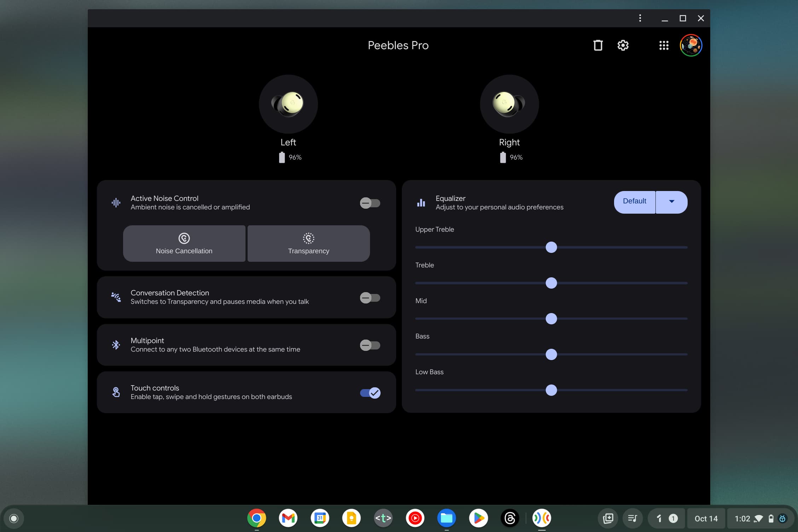
Task: Open the Files app in the shelf
Action: (x=446, y=518)
